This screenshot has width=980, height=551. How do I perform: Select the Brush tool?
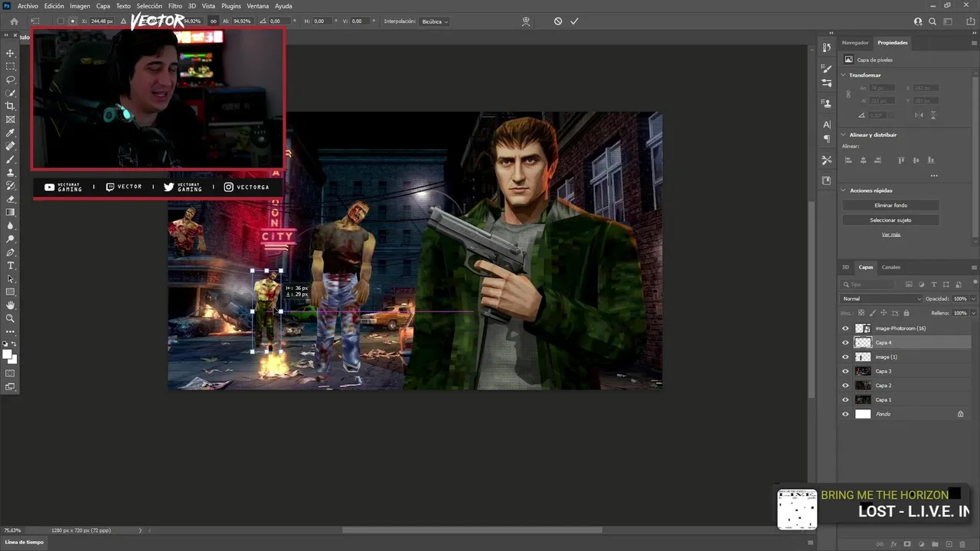pos(11,159)
